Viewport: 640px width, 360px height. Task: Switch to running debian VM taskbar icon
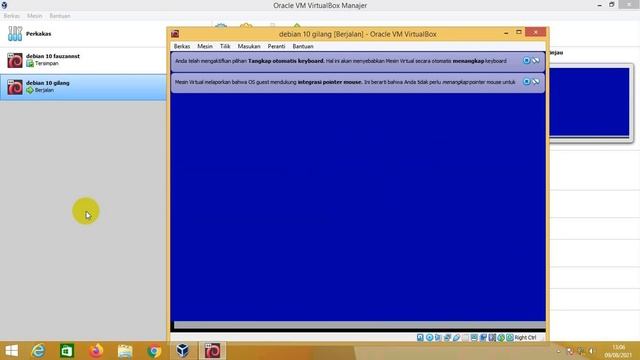tap(212, 351)
